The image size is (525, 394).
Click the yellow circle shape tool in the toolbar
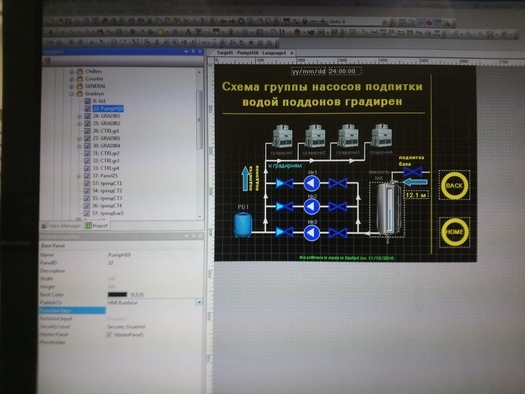(x=160, y=32)
